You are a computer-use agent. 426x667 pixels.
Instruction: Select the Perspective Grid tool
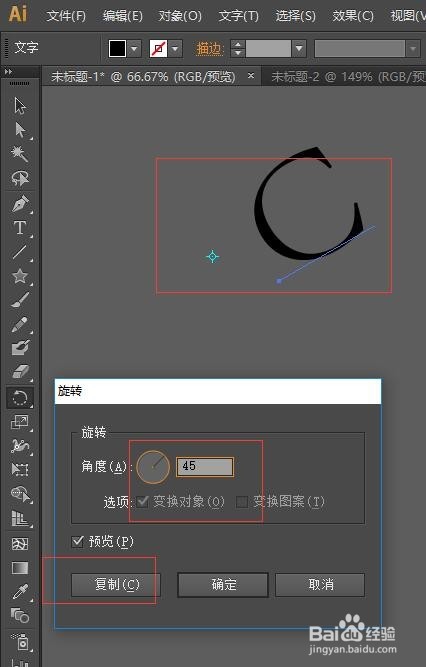coord(20,519)
